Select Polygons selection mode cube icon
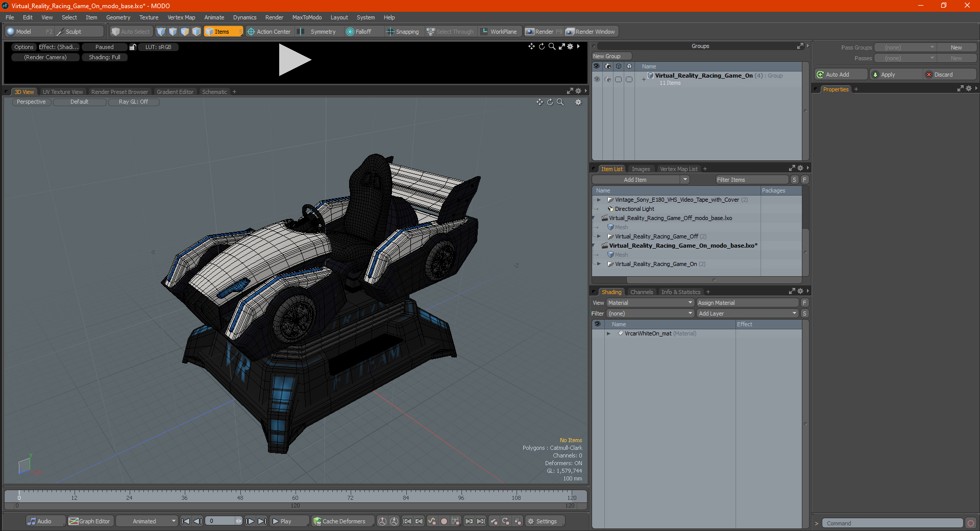The height and width of the screenshot is (531, 980). (185, 32)
